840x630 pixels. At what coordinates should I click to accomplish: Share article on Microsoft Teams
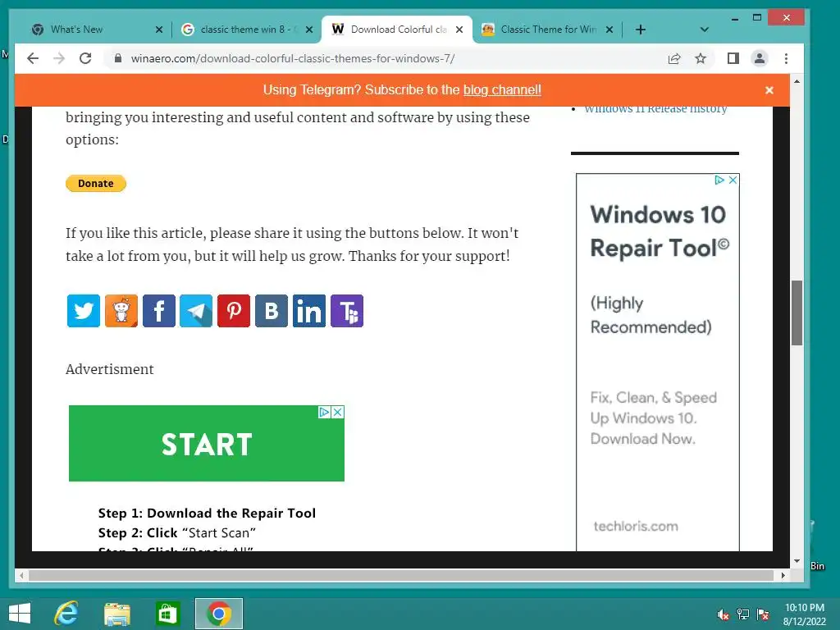coord(347,311)
